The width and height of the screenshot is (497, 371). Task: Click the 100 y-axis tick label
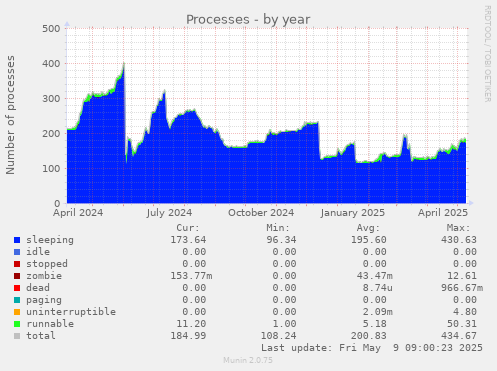click(x=51, y=168)
